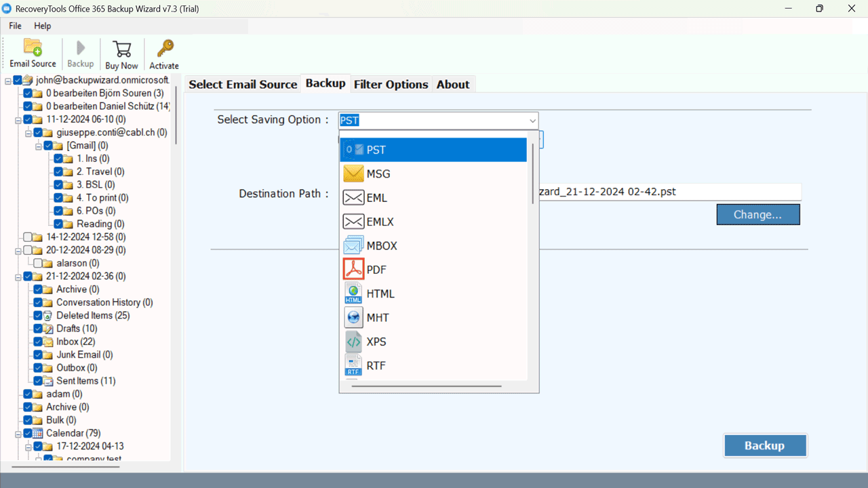Choose MBOX from saving options

tap(433, 245)
